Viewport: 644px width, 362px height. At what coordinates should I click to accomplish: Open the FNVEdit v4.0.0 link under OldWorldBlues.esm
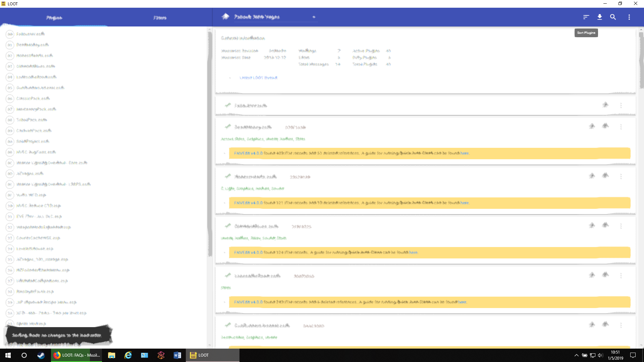coord(248,252)
